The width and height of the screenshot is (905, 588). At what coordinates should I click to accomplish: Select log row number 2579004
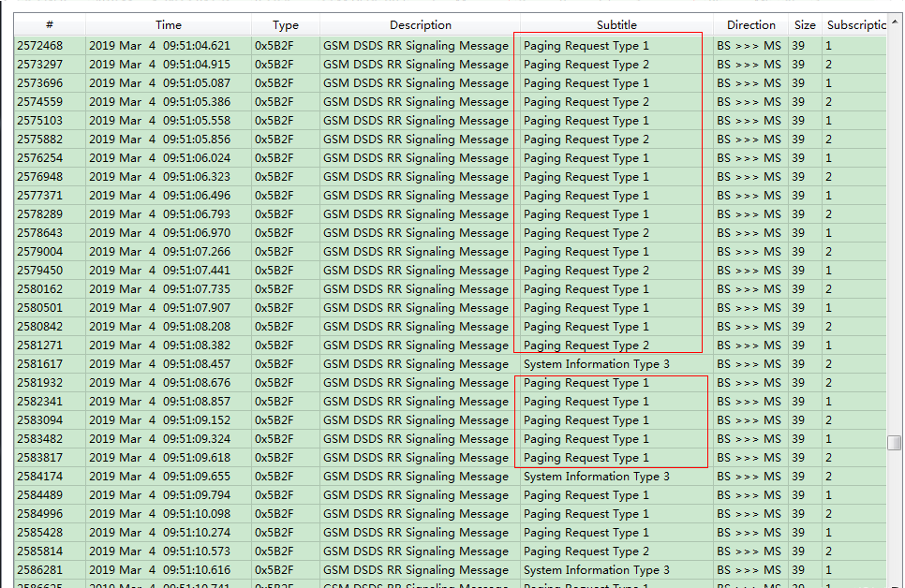tap(450, 252)
